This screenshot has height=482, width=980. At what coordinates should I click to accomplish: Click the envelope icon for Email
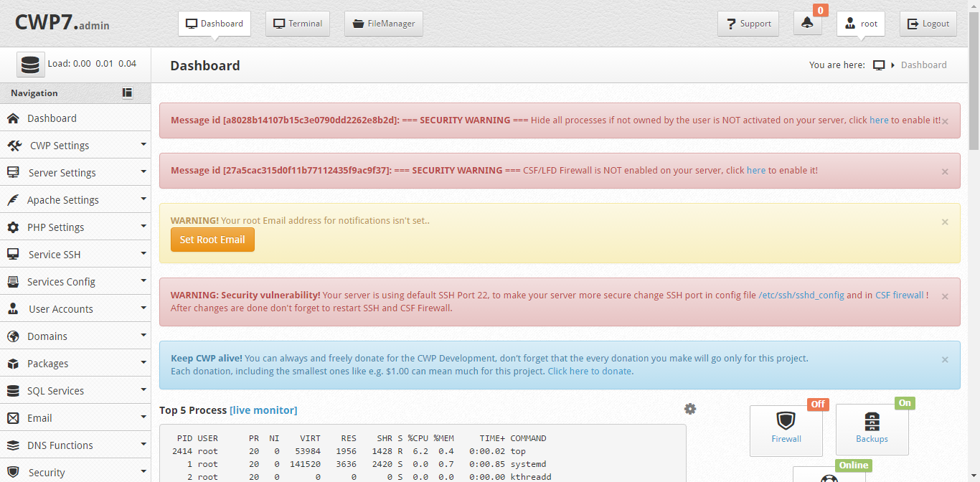pyautogui.click(x=13, y=418)
